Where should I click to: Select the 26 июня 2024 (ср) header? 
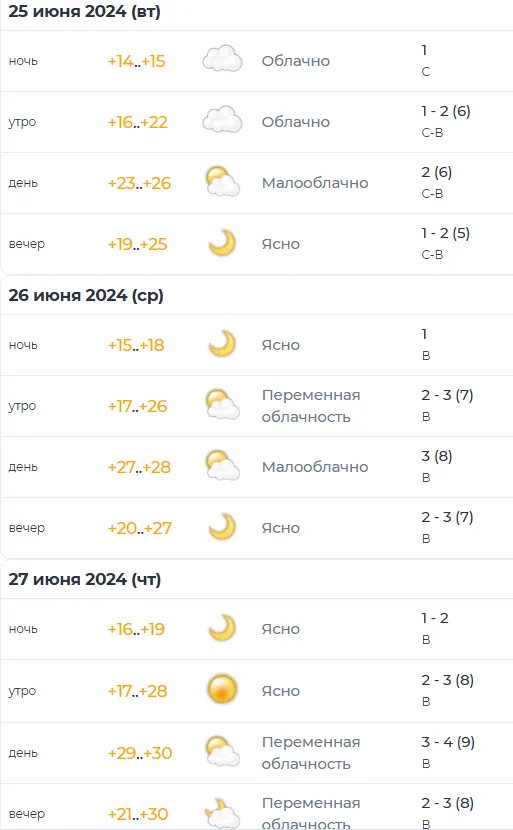pyautogui.click(x=86, y=295)
